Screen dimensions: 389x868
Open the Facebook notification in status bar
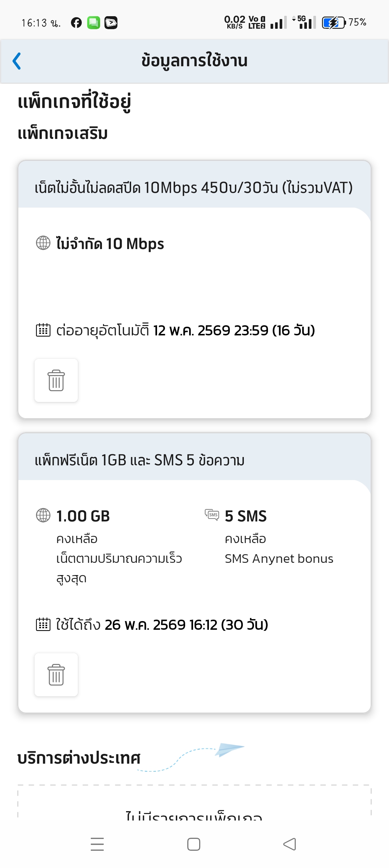click(x=76, y=23)
